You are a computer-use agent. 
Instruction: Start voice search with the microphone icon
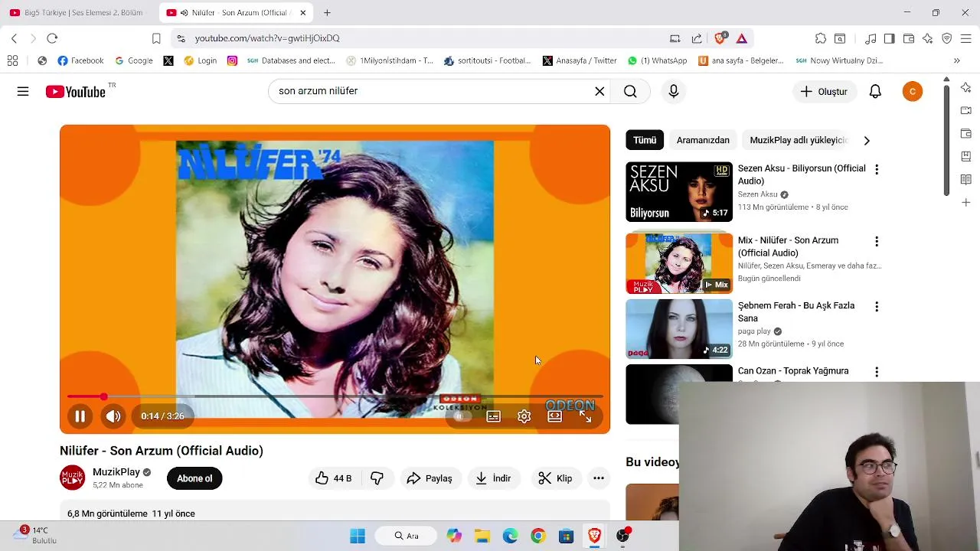674,92
